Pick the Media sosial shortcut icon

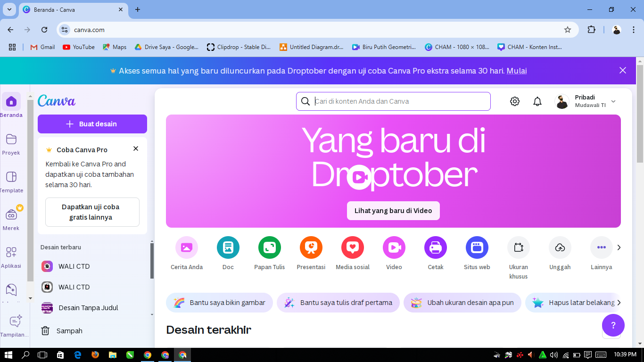pyautogui.click(x=353, y=247)
